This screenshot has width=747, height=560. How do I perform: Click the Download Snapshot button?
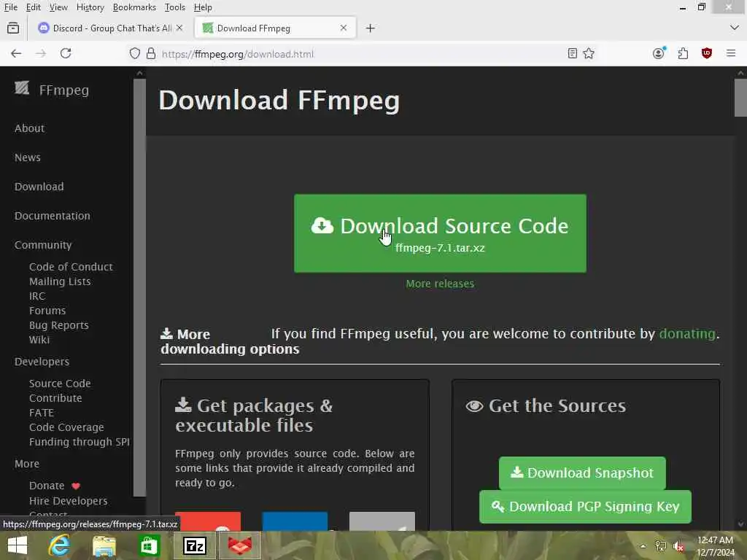(x=582, y=472)
